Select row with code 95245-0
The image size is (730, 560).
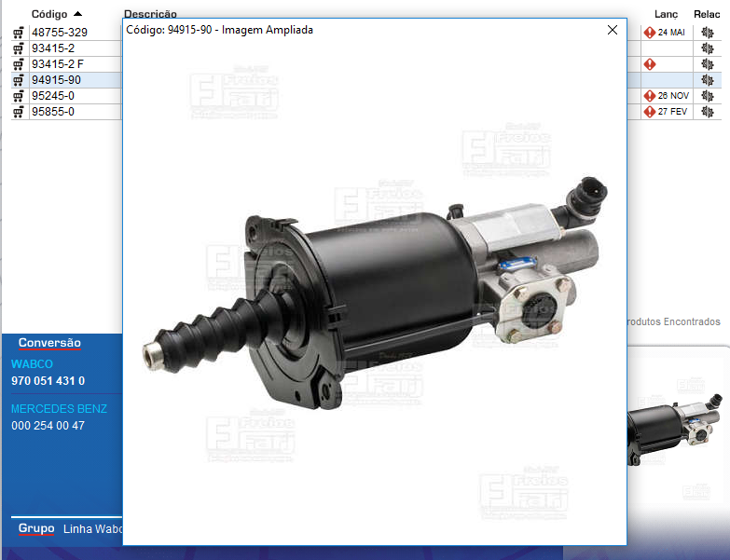coord(53,96)
